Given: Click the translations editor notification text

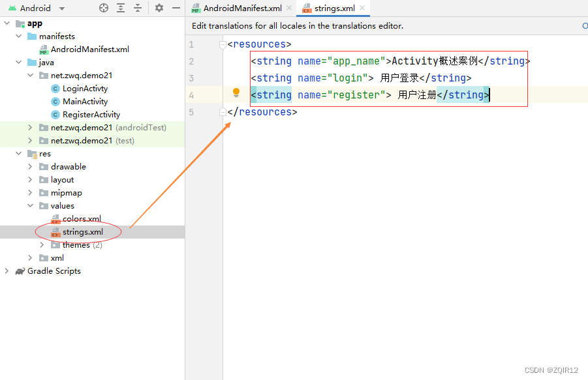Looking at the screenshot, I should pyautogui.click(x=298, y=26).
